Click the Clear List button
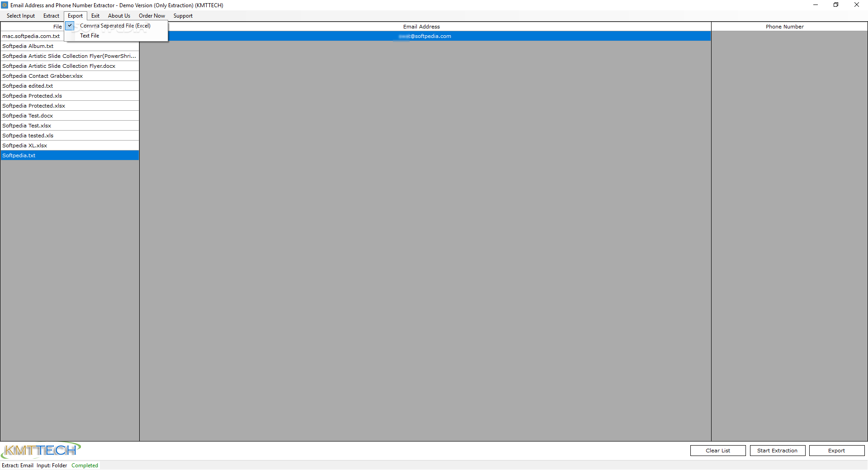Viewport: 868px width, 470px height. click(718, 451)
